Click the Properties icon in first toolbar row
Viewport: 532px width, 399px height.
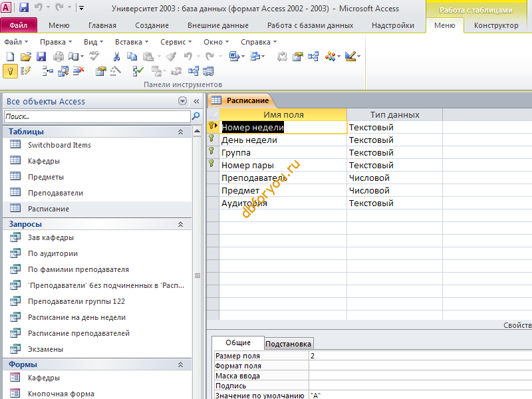(297, 57)
